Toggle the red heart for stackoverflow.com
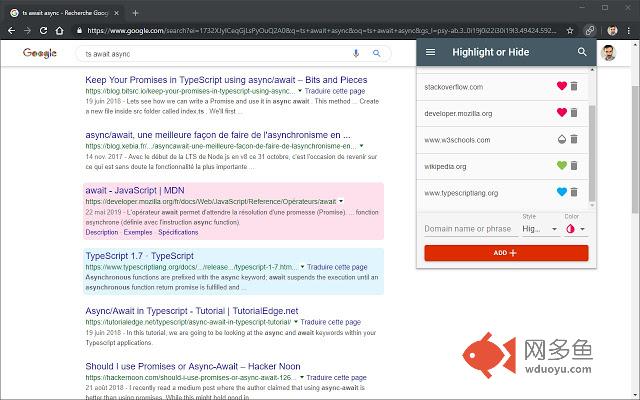Viewport: 640px width, 400px height. 562,86
